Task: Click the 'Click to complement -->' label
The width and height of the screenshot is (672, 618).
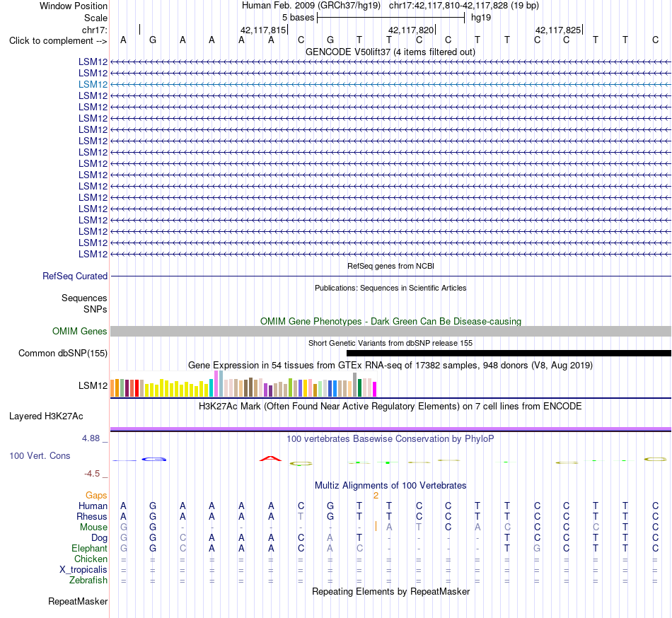Action: [58, 41]
